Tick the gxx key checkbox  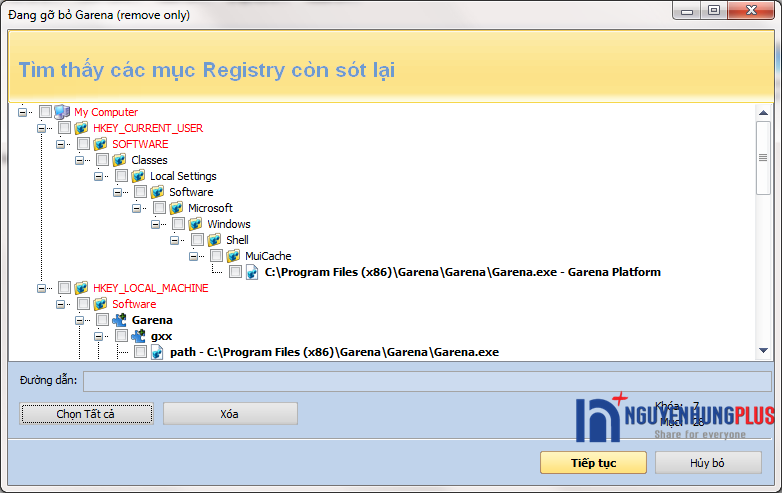[121, 335]
